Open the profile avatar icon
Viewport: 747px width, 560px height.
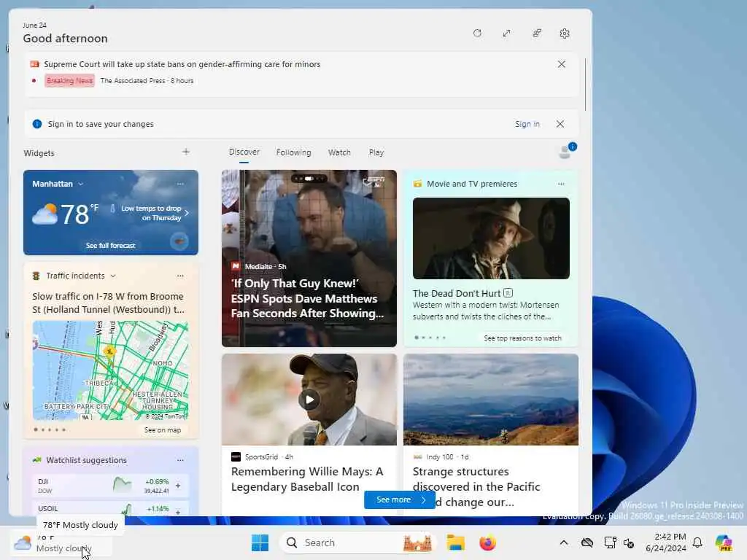click(x=565, y=152)
